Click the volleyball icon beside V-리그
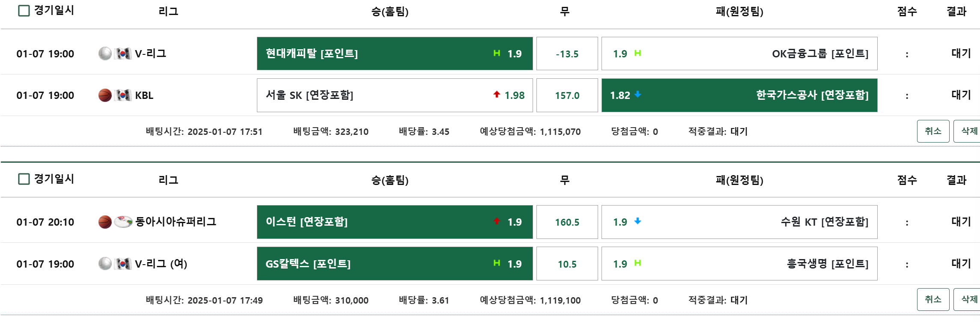The height and width of the screenshot is (322, 980). [105, 54]
